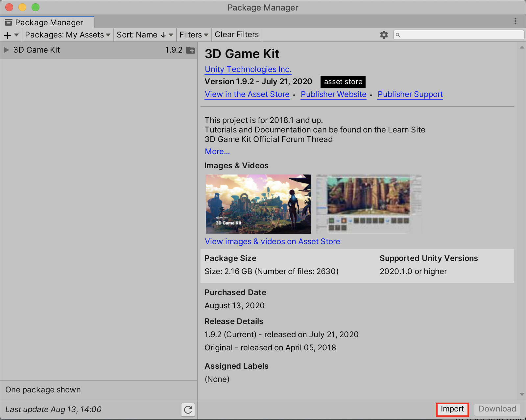Viewport: 526px width, 420px height.
Task: Click the import-available icon beside version 1.9.2
Action: coord(190,50)
